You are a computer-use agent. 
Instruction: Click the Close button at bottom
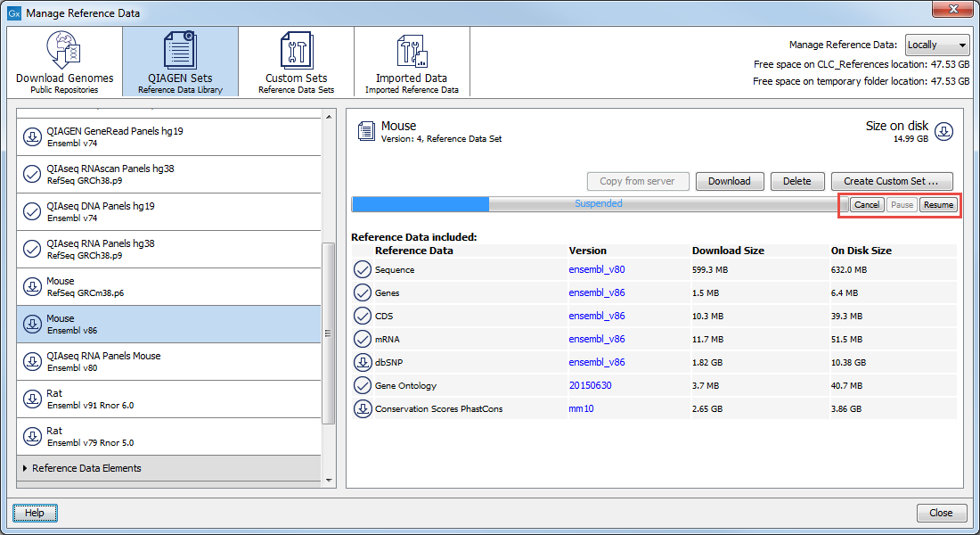coord(942,513)
